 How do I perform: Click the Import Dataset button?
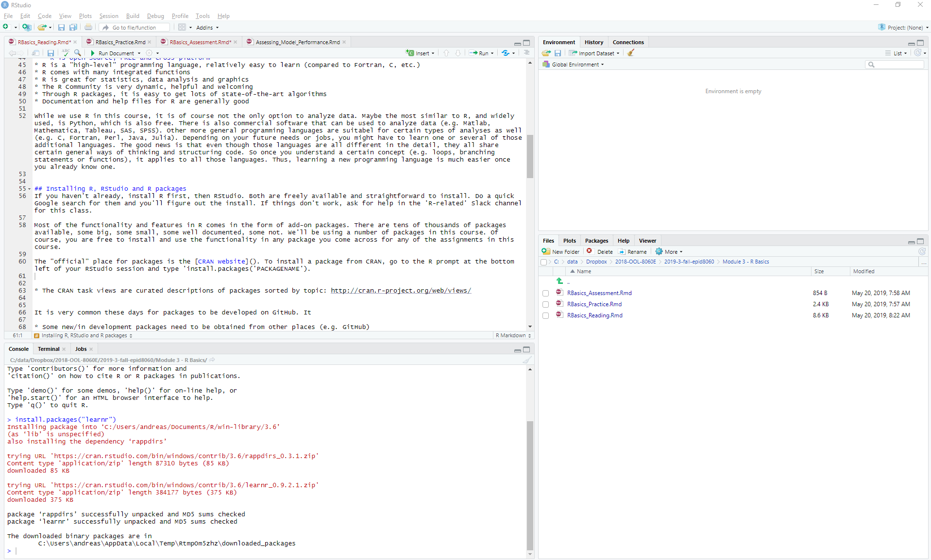pos(593,53)
